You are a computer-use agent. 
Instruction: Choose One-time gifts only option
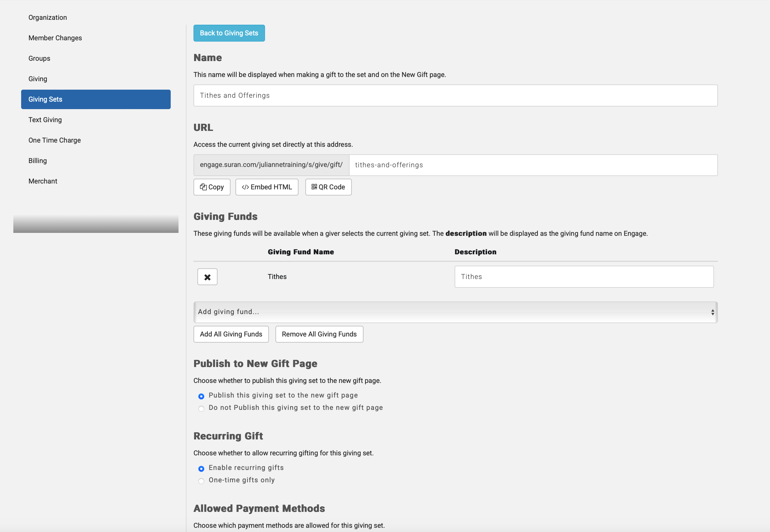pyautogui.click(x=201, y=481)
